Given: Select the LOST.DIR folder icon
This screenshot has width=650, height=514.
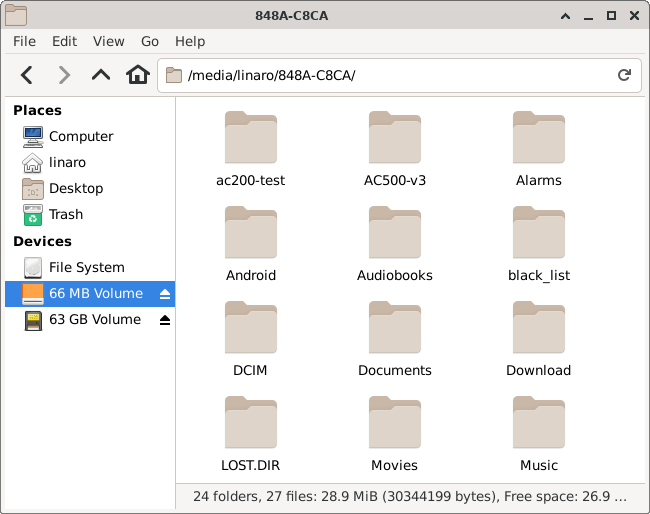Looking at the screenshot, I should 251,422.
